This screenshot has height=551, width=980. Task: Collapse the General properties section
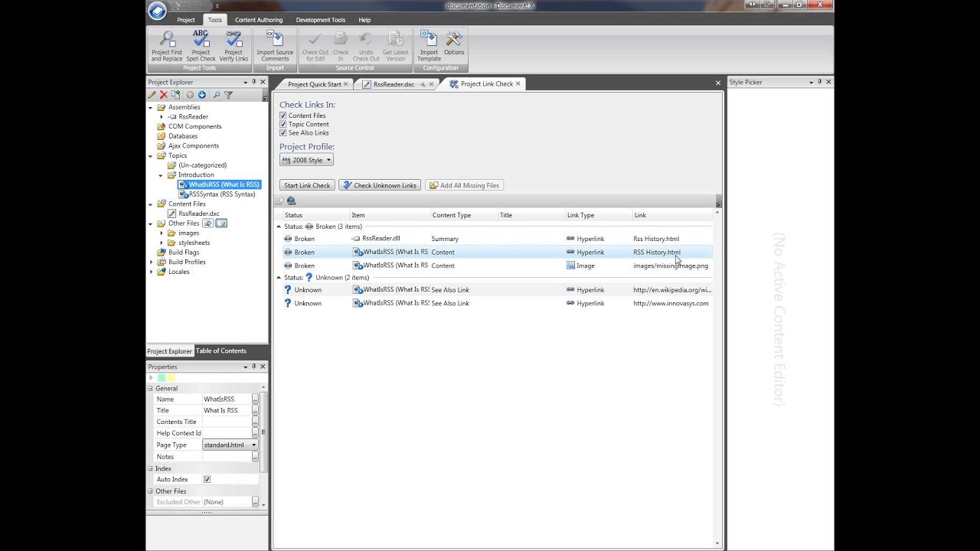tap(150, 389)
